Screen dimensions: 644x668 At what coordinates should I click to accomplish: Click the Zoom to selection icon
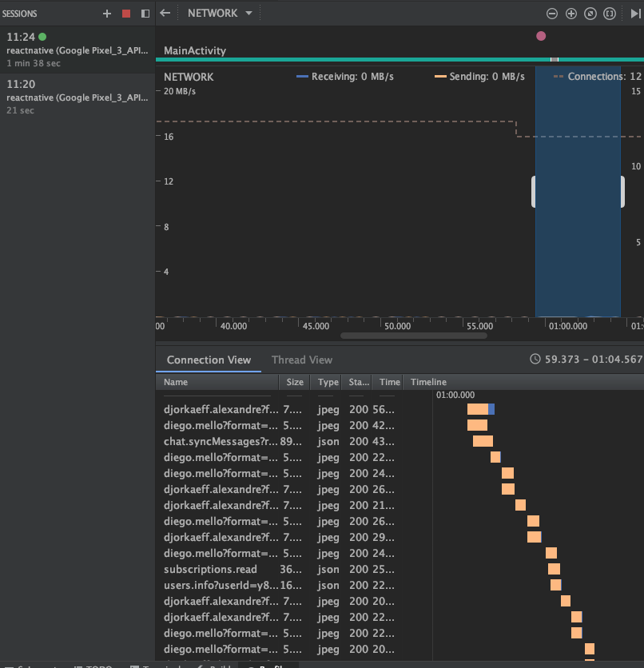point(610,14)
